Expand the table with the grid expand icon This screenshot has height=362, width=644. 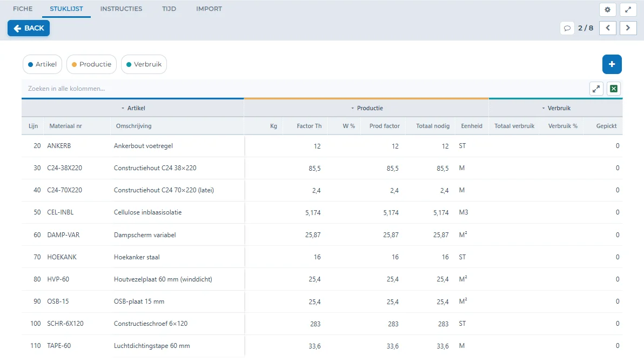pos(596,89)
